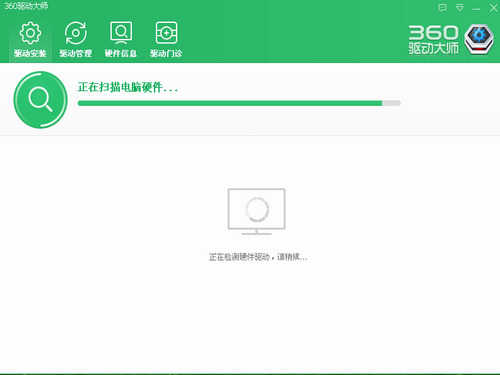Select the 驱动门诊 tab

point(166,39)
